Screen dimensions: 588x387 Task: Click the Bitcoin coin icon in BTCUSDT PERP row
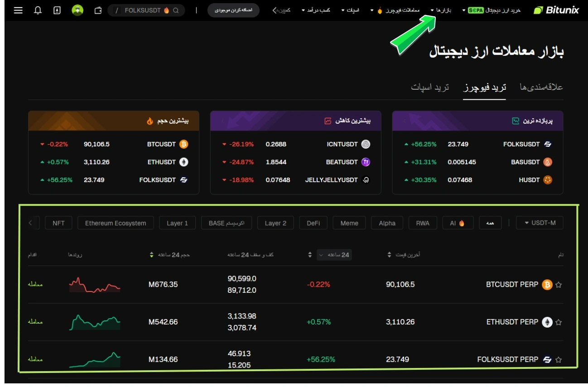547,285
